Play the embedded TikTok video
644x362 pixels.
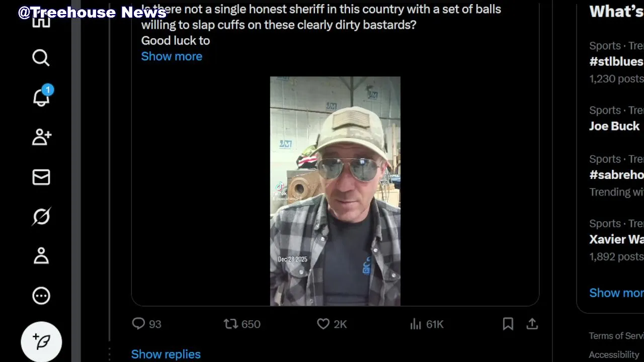point(335,191)
